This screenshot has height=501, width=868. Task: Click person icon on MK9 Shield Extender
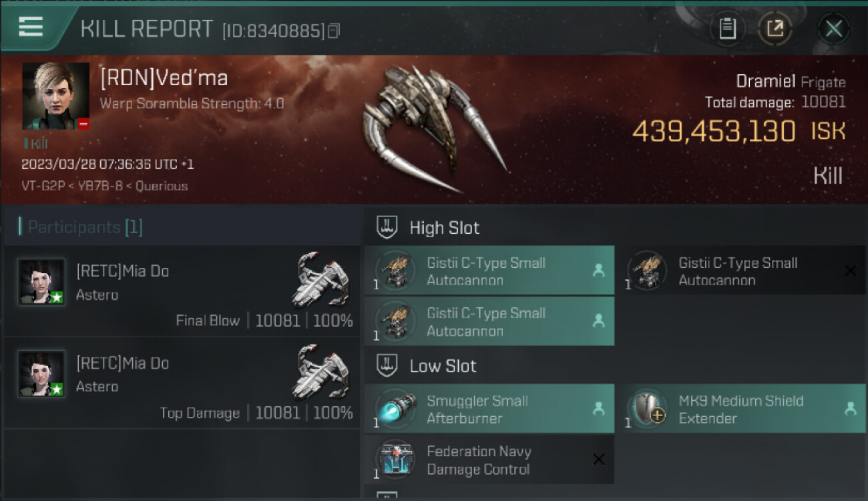pyautogui.click(x=850, y=409)
